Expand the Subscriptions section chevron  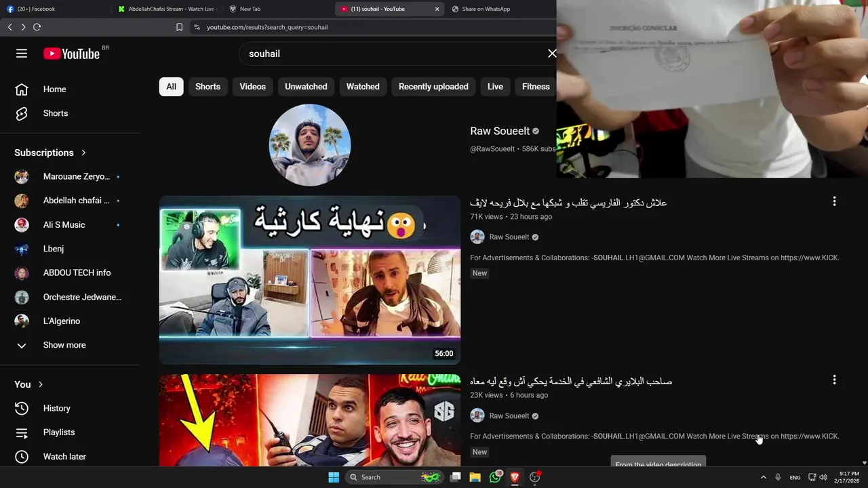pos(83,152)
